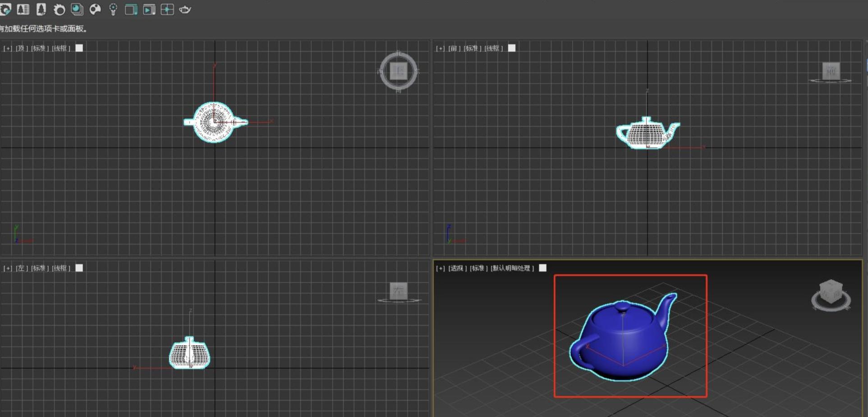
Task: Click the tree with list toolbar icon
Action: tap(23, 9)
